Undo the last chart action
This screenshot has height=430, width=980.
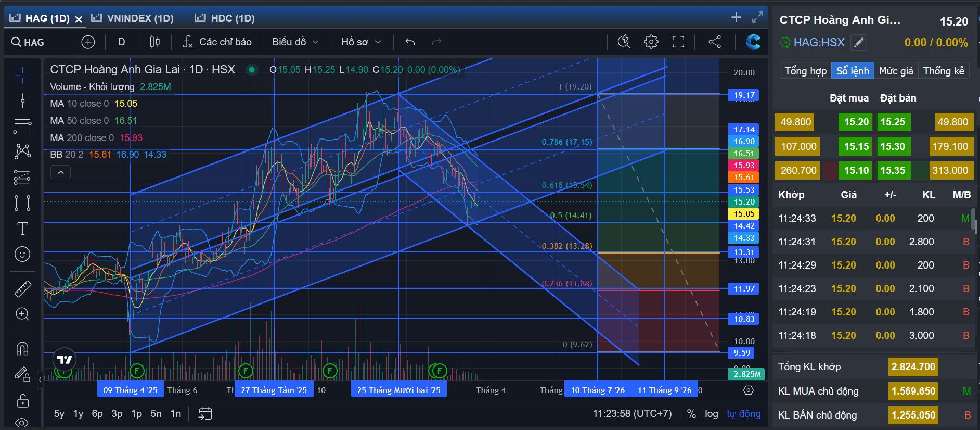tap(410, 42)
